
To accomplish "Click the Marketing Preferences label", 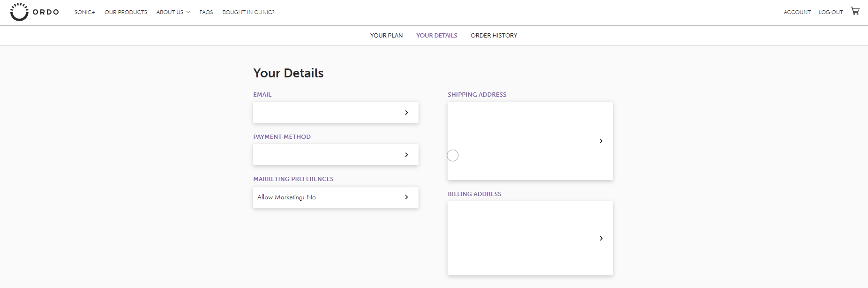I will click(x=293, y=179).
